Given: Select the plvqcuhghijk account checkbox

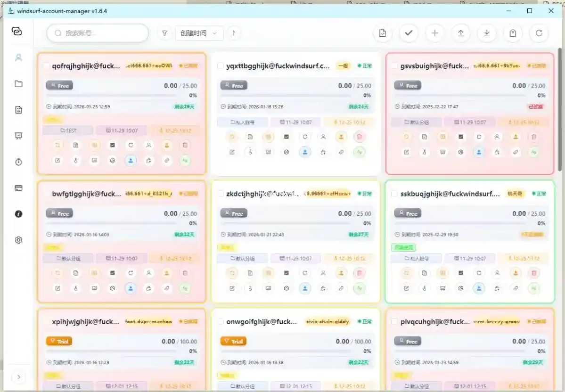Looking at the screenshot, I should click(394, 322).
